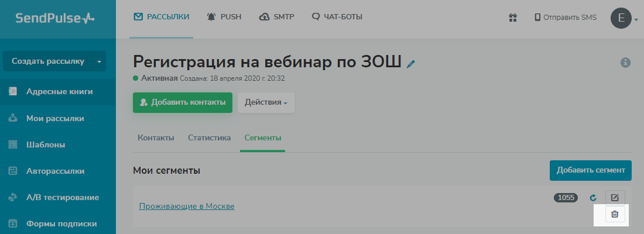Open Проживающие в Москве segment link

pos(187,206)
